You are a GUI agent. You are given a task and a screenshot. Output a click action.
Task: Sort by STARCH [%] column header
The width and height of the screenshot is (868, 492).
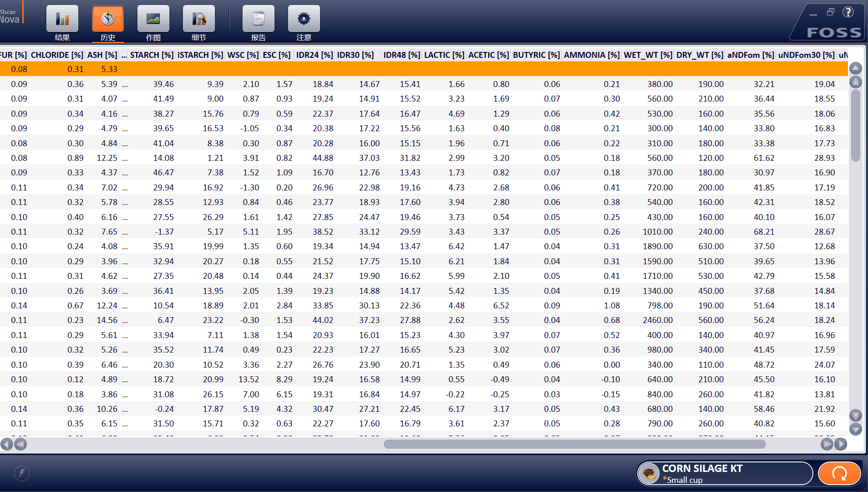click(x=152, y=55)
